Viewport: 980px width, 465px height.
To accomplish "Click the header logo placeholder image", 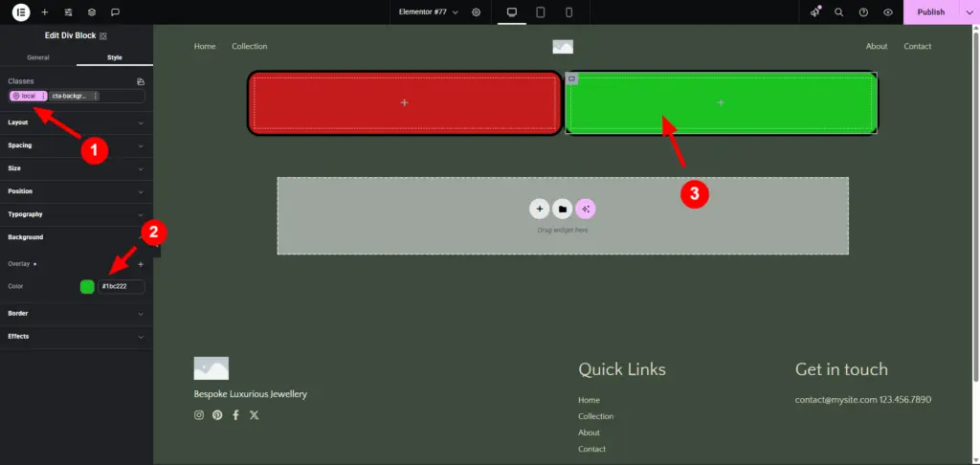I will pos(563,46).
